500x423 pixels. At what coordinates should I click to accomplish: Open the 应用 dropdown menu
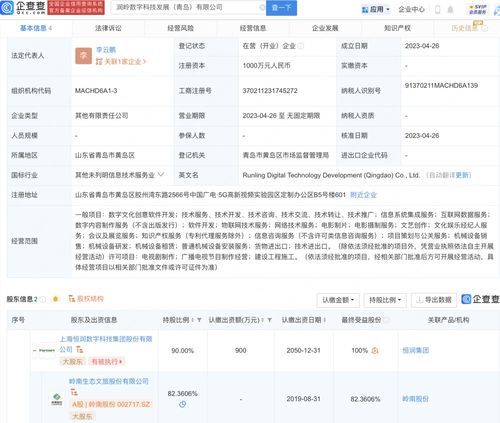(x=376, y=10)
